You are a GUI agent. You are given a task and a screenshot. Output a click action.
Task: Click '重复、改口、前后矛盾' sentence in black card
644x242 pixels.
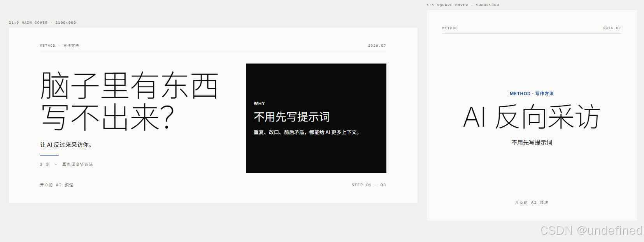click(307, 132)
